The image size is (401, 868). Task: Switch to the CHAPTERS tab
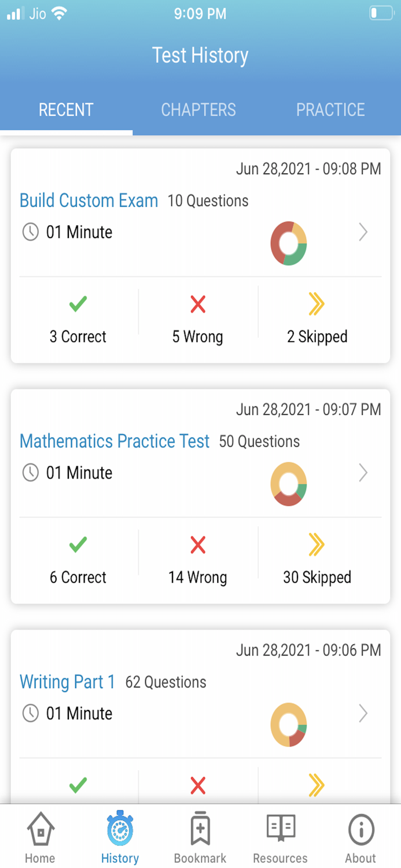click(198, 109)
